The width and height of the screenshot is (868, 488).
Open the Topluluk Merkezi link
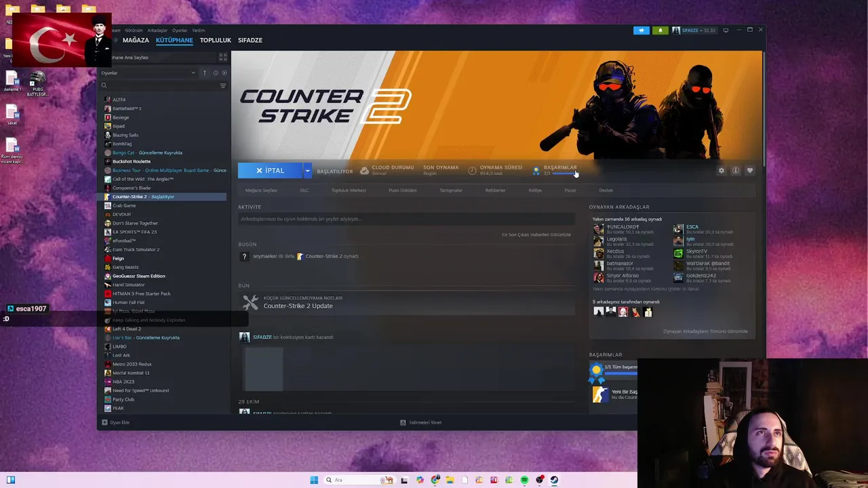pos(349,190)
